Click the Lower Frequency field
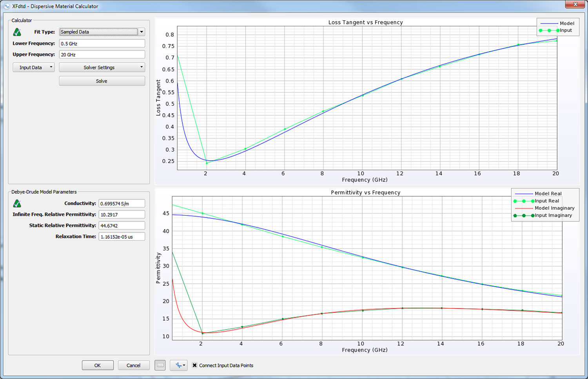This screenshot has width=588, height=379. tap(102, 44)
